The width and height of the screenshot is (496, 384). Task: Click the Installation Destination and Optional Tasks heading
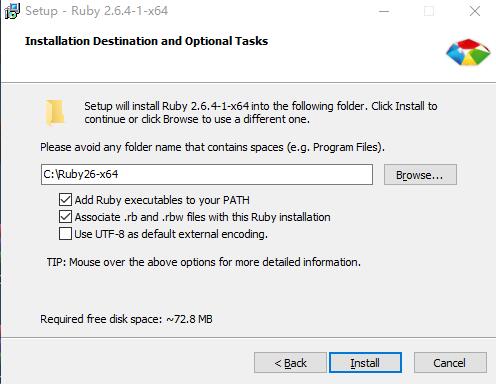146,41
